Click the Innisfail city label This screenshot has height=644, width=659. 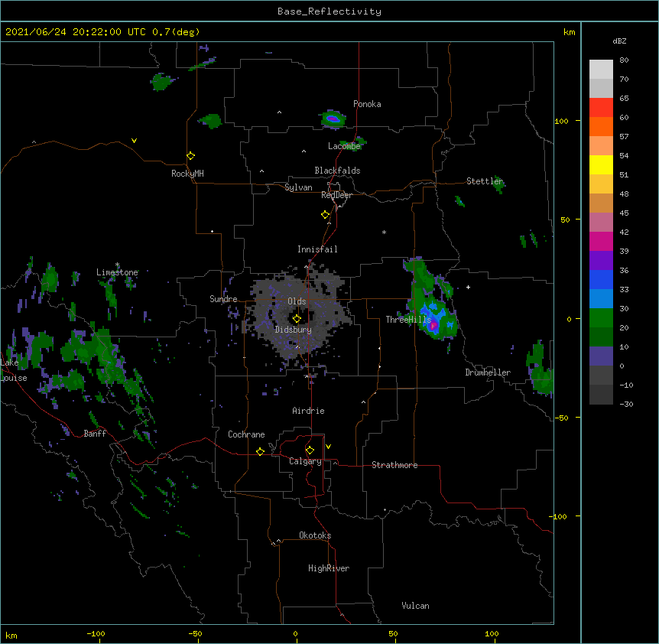317,249
